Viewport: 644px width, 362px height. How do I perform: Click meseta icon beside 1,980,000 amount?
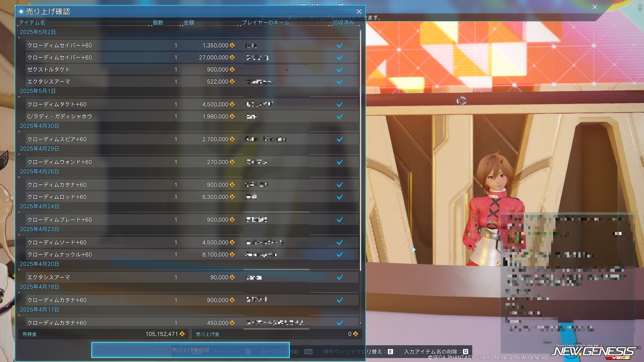click(x=232, y=116)
